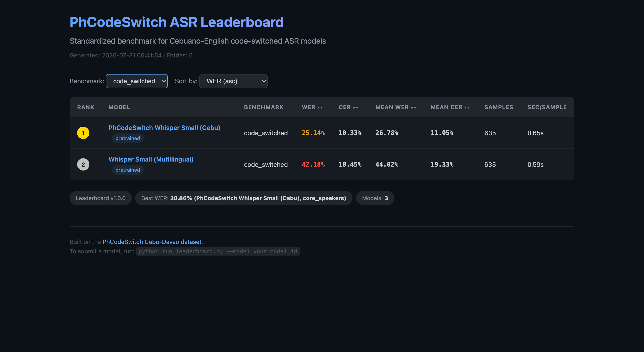The width and height of the screenshot is (644, 352).
Task: Click pretrained tag under PhCodeSwitch Whisper Small
Action: pyautogui.click(x=128, y=138)
